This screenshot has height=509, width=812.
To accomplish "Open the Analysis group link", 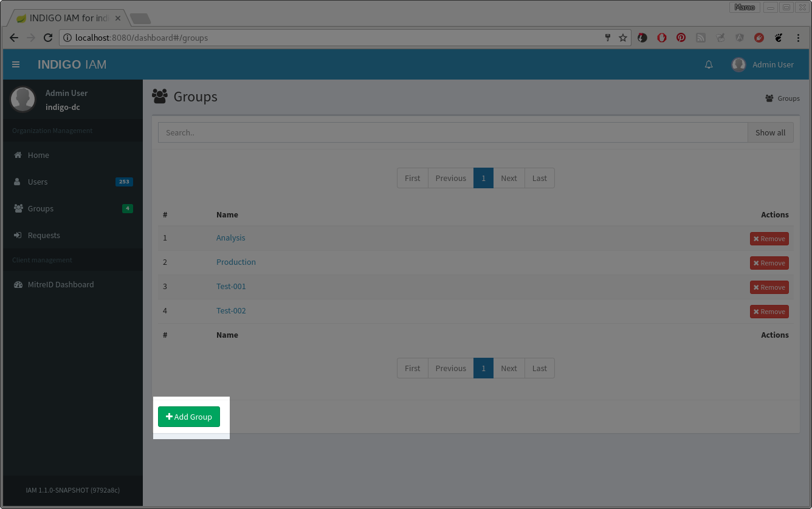I will 231,237.
